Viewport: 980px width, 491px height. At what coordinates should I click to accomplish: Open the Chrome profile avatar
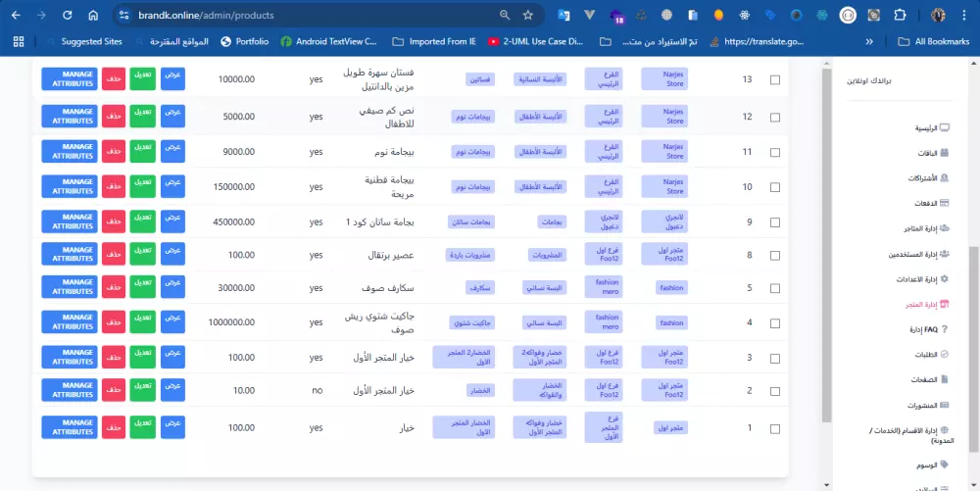(938, 15)
